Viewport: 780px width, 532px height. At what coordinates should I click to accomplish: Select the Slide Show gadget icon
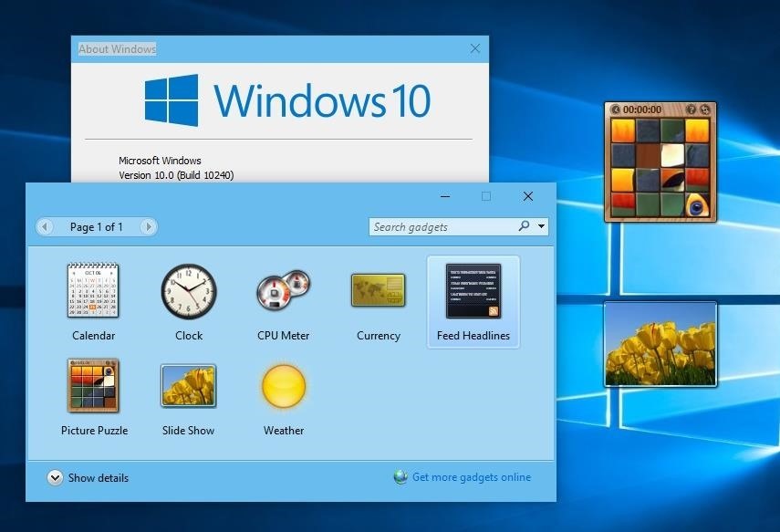click(x=189, y=386)
